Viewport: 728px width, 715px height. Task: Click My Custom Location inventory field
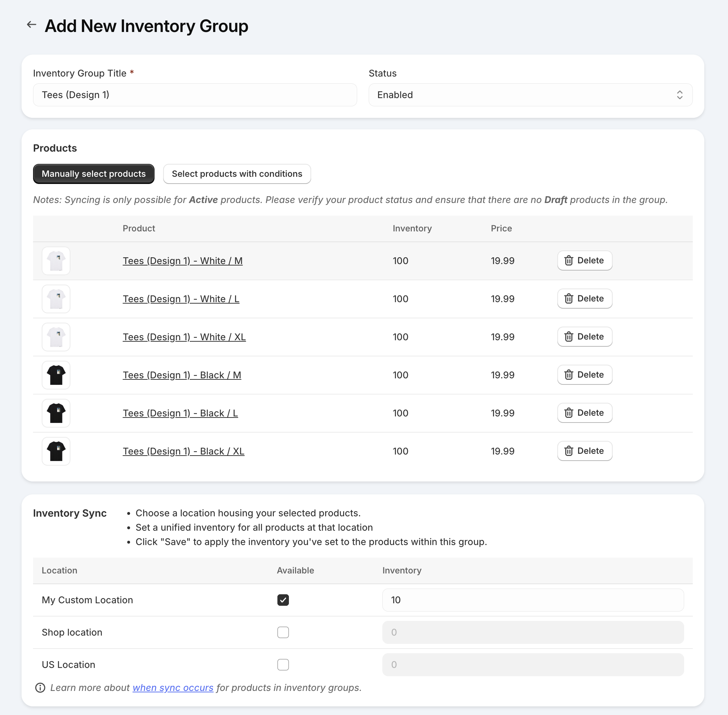point(533,600)
